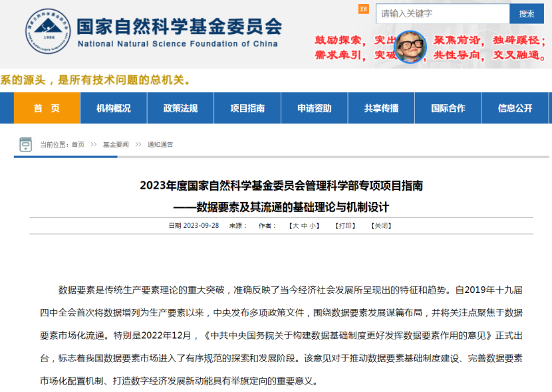
Task: Type in the keyword search box
Action: coord(442,13)
